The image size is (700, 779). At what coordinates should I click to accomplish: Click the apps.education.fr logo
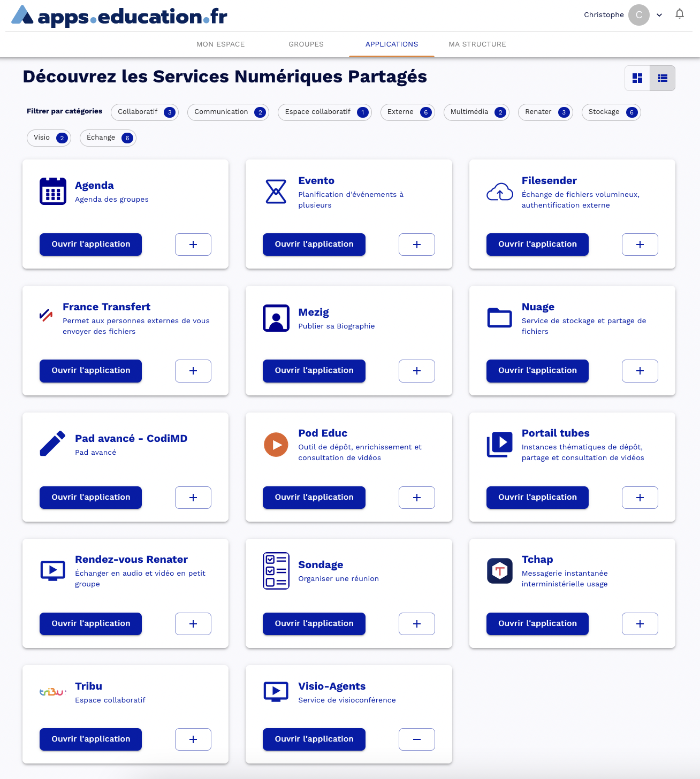[x=119, y=16]
